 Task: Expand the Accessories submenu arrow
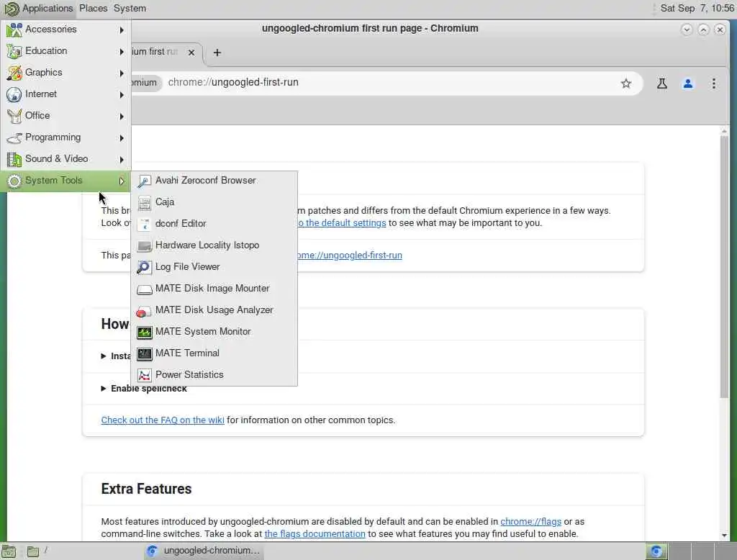coord(122,30)
